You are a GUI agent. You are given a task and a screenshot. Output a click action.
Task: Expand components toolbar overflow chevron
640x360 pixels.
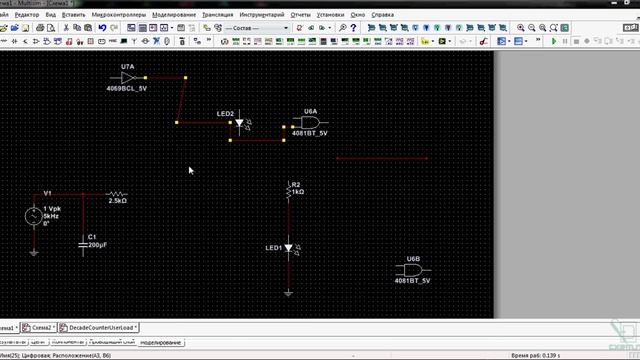(209, 40)
